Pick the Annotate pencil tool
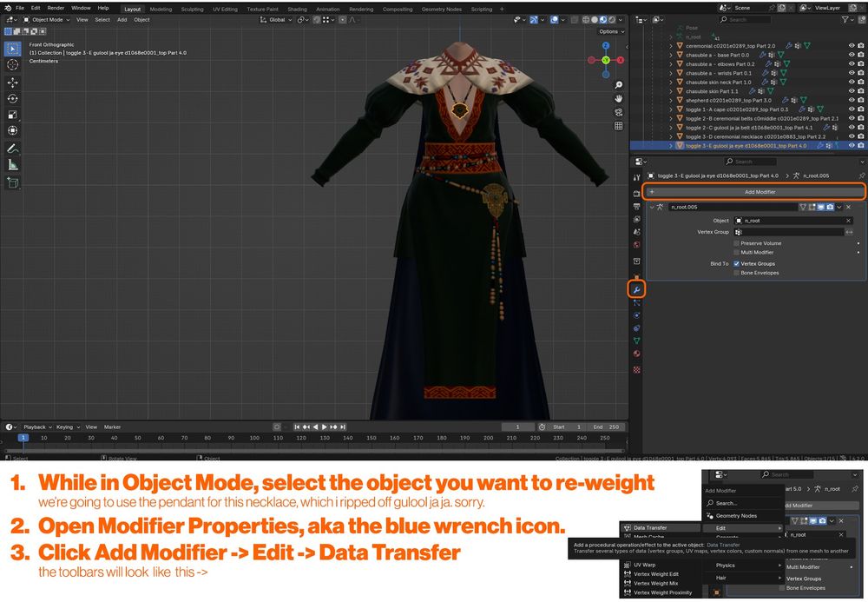 13,149
